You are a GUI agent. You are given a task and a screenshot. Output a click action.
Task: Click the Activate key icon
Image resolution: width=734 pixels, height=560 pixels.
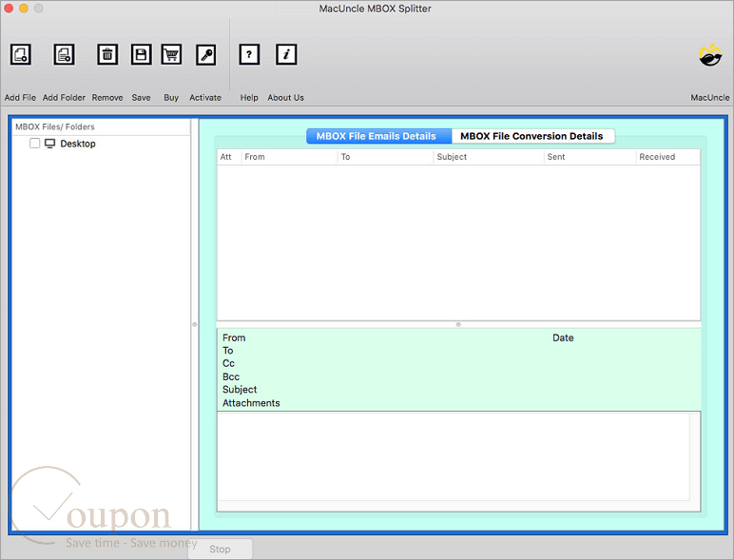pos(205,55)
